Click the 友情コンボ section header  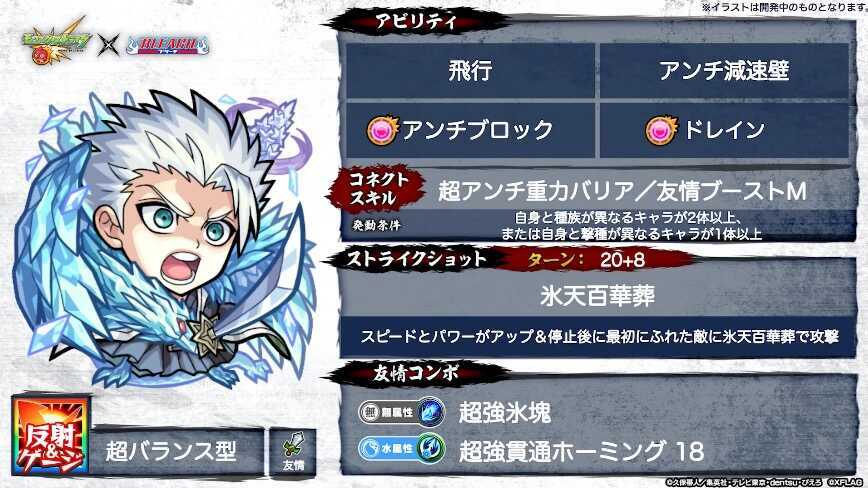(x=416, y=373)
